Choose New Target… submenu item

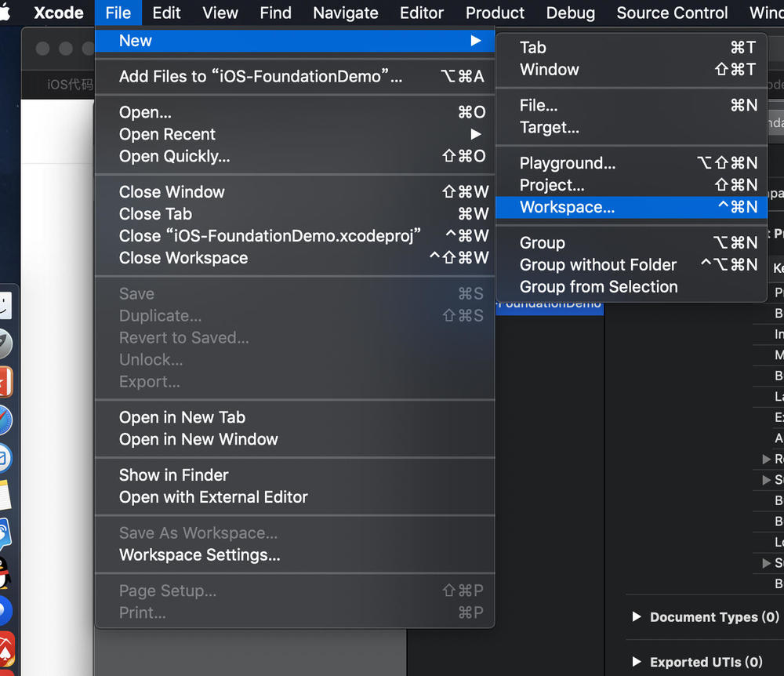(x=631, y=128)
